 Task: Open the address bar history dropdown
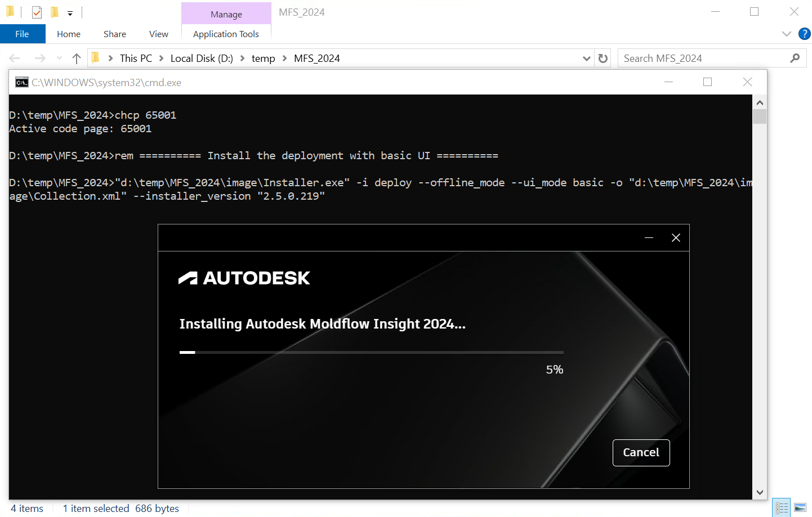[x=586, y=58]
